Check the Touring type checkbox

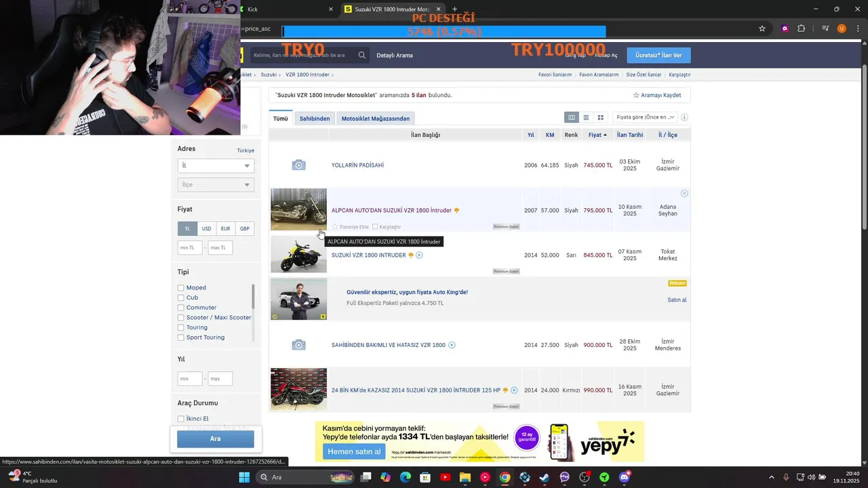pos(181,327)
